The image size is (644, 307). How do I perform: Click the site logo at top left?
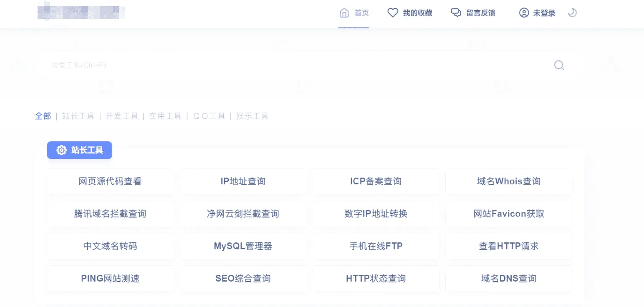81,13
